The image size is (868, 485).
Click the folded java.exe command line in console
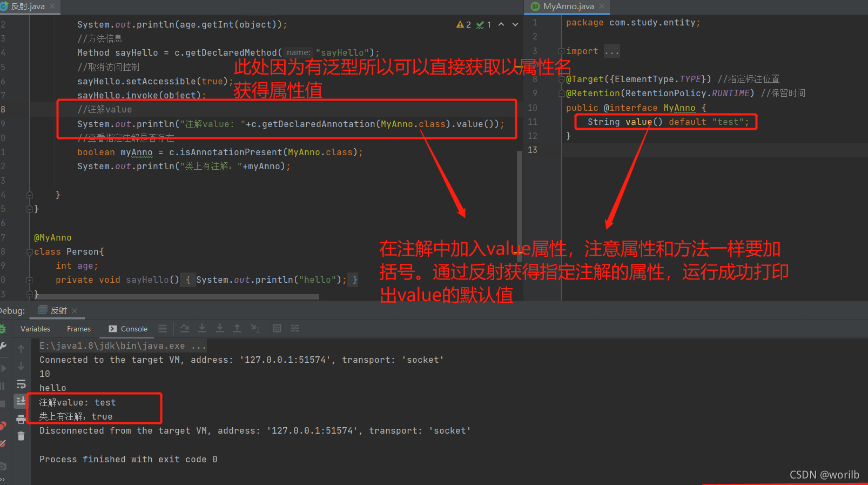[x=123, y=346]
